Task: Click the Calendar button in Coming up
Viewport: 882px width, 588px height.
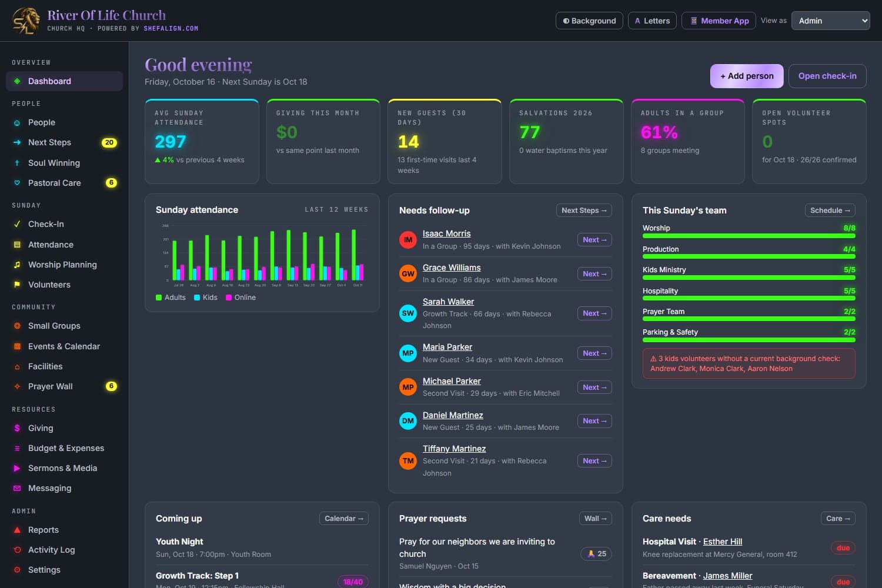Action: 344,519
